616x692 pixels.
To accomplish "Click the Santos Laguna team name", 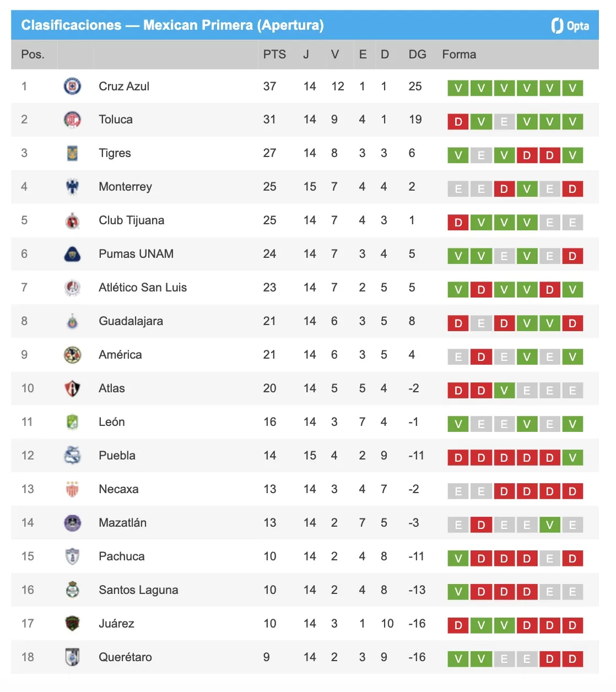I will [x=138, y=590].
